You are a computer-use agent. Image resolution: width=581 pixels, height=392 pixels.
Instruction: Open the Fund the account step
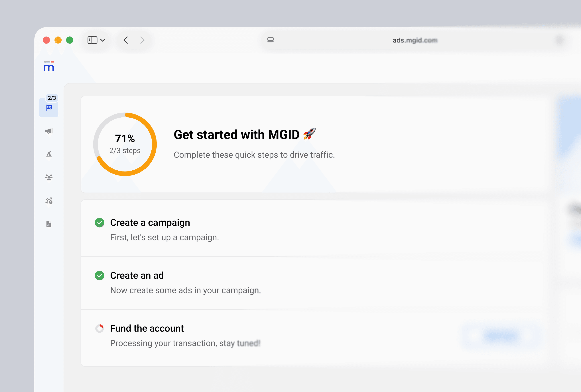click(x=147, y=328)
